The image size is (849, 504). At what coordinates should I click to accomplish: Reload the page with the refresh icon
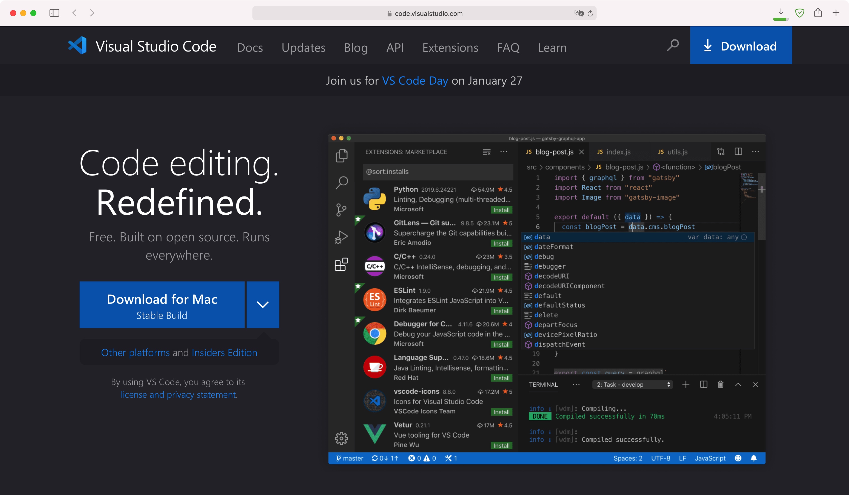(x=590, y=13)
